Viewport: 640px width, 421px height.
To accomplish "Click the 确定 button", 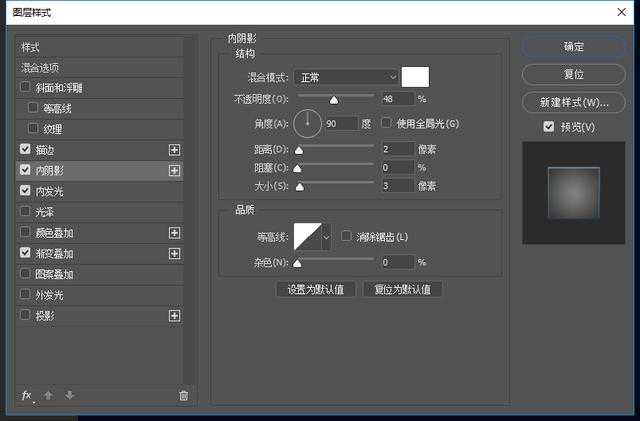I will point(573,47).
